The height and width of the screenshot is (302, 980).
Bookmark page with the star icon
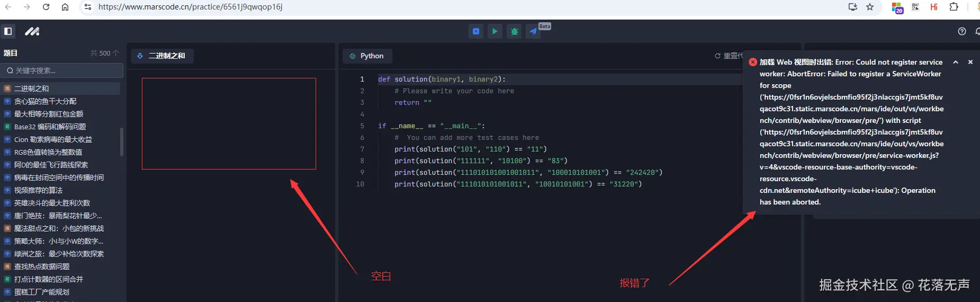point(870,7)
